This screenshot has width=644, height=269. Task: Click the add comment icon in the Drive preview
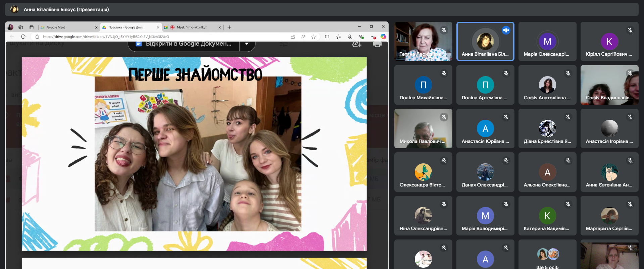(356, 44)
